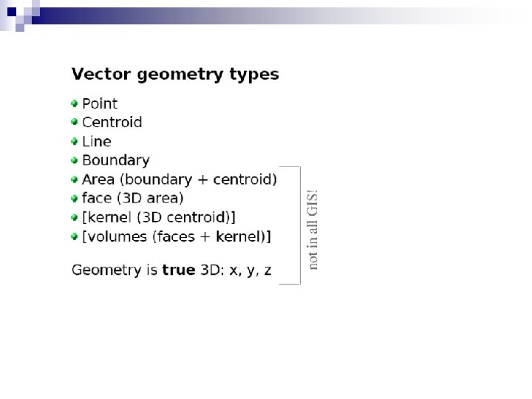The image size is (532, 399).
Task: Click the Vector geometry types heading
Action: [175, 74]
